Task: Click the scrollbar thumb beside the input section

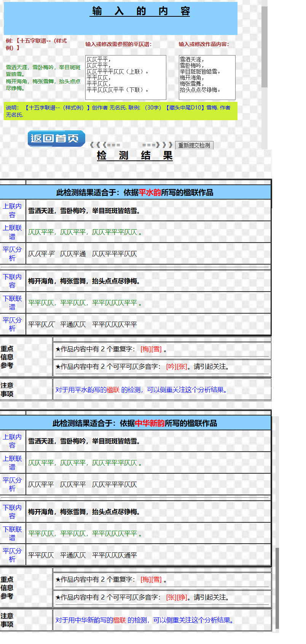Action: (x=264, y=46)
